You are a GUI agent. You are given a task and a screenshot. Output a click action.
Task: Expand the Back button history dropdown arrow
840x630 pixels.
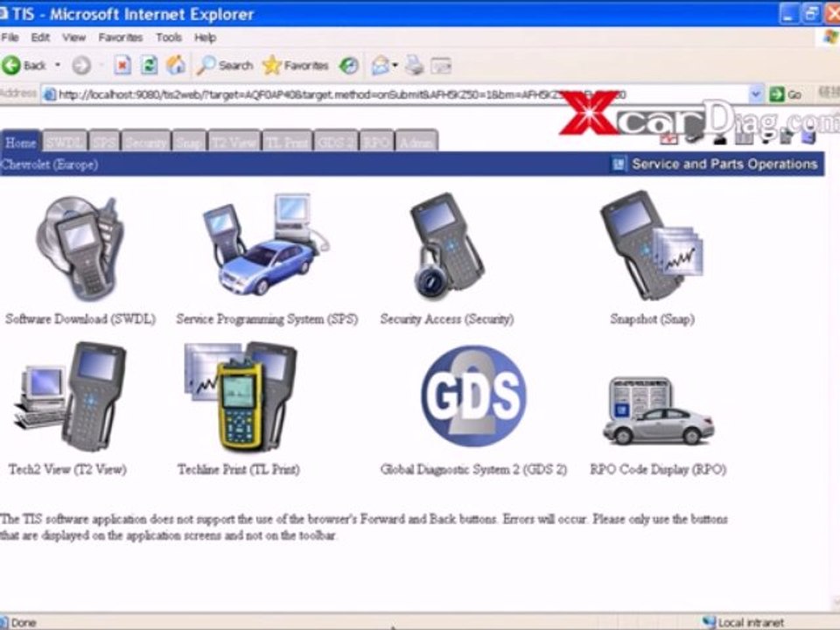point(58,66)
